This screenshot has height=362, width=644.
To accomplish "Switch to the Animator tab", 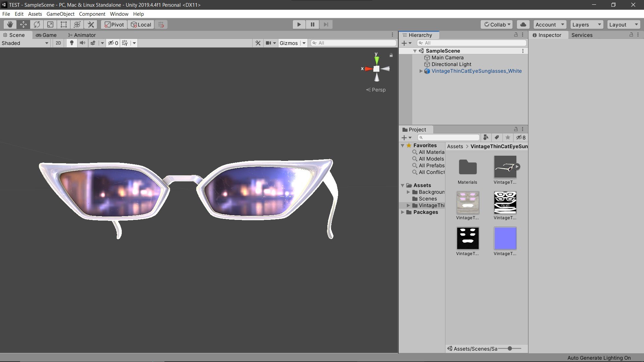I will click(x=82, y=35).
